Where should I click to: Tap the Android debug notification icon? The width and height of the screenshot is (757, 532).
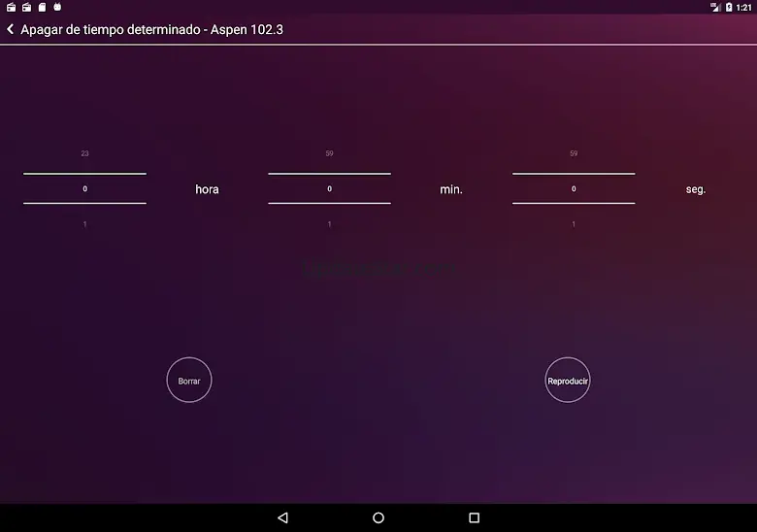pyautogui.click(x=57, y=7)
